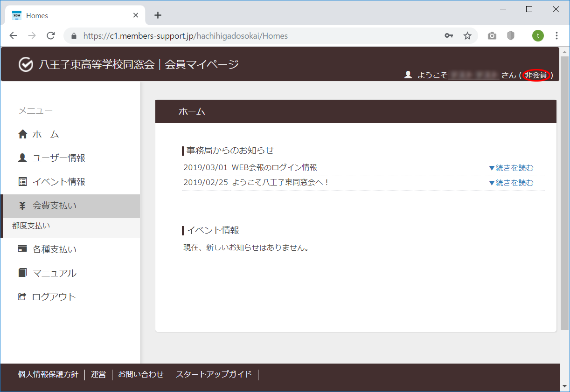Open the 個人情報保護方針 footer link

point(48,374)
